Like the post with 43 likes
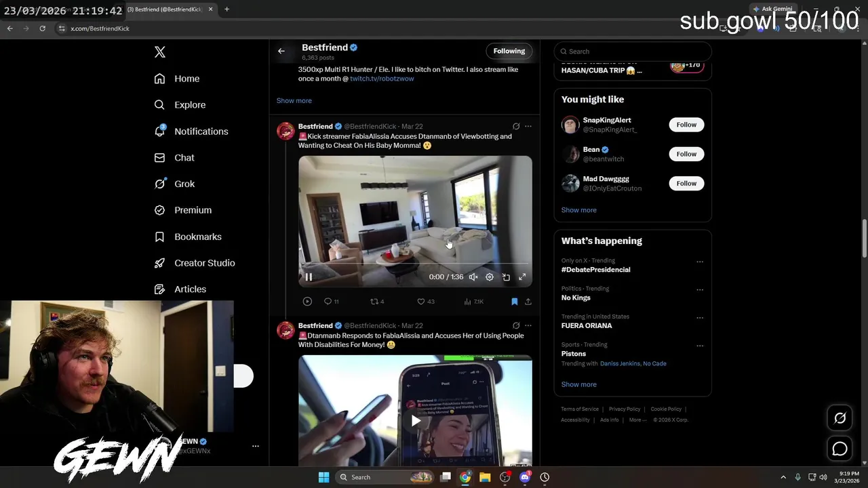Viewport: 868px width, 488px height. point(426,302)
